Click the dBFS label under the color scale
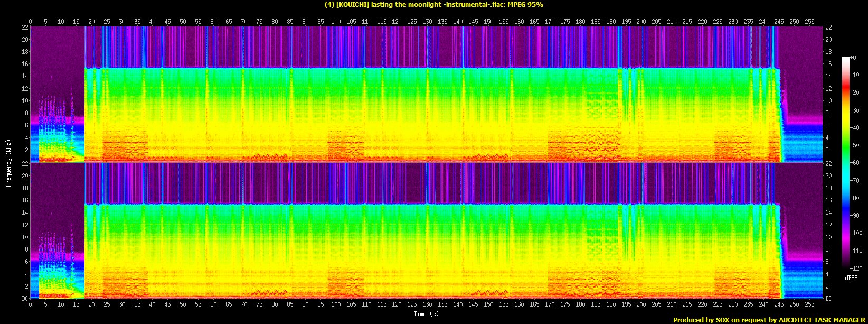Viewport: 868px width, 324px height. click(x=851, y=278)
